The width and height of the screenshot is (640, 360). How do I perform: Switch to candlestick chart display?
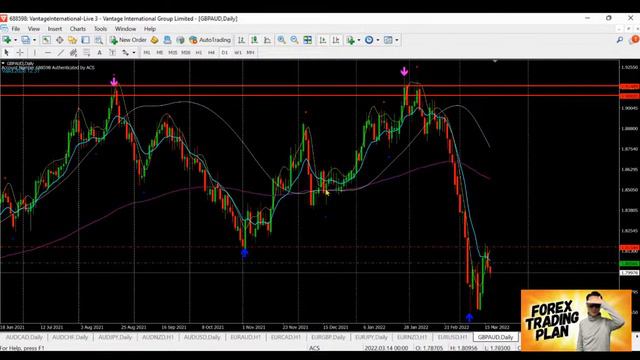(254, 40)
